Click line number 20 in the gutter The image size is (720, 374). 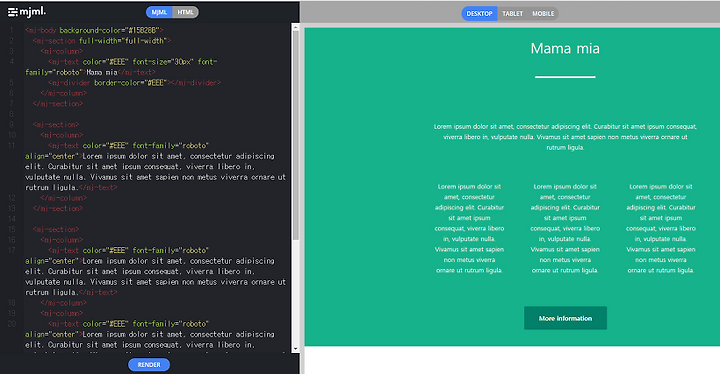tap(11, 324)
